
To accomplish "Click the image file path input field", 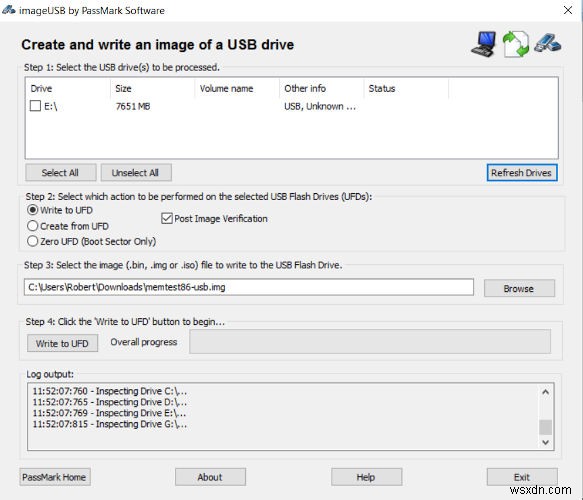I will click(x=249, y=287).
